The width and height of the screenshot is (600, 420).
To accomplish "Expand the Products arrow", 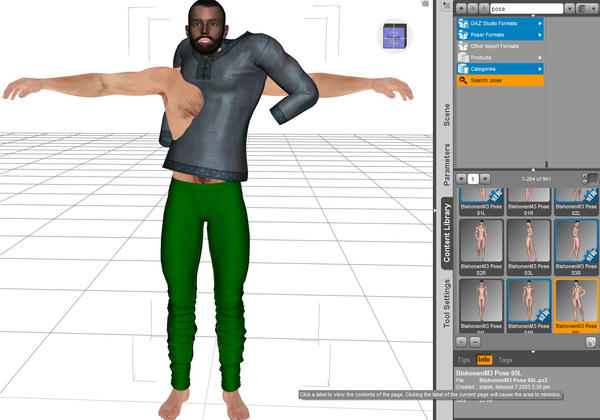I will point(540,58).
